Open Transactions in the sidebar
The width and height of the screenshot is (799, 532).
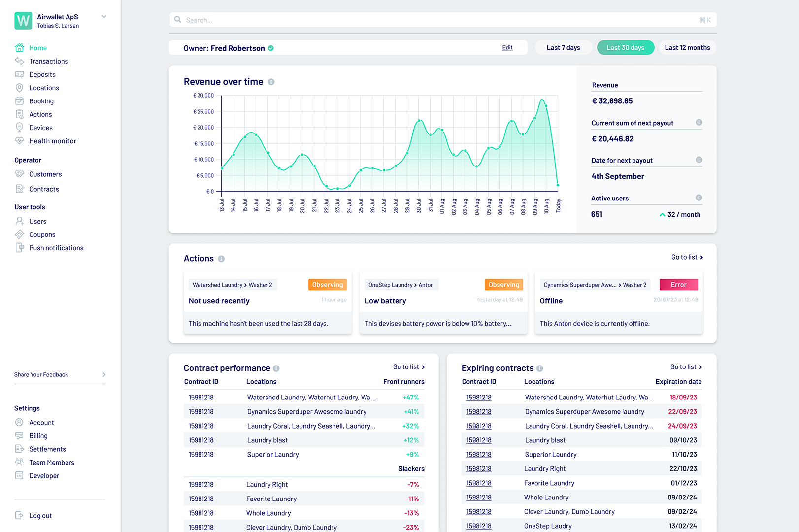click(x=48, y=61)
